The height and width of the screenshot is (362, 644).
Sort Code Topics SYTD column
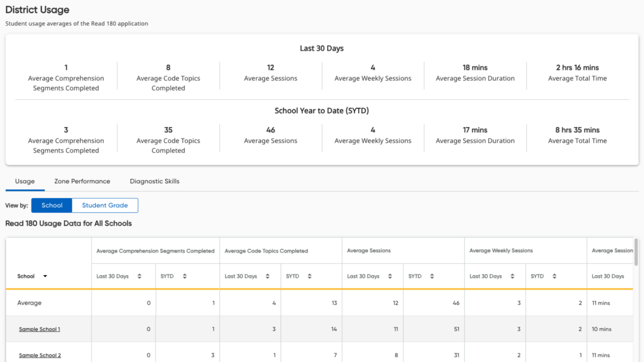(309, 276)
